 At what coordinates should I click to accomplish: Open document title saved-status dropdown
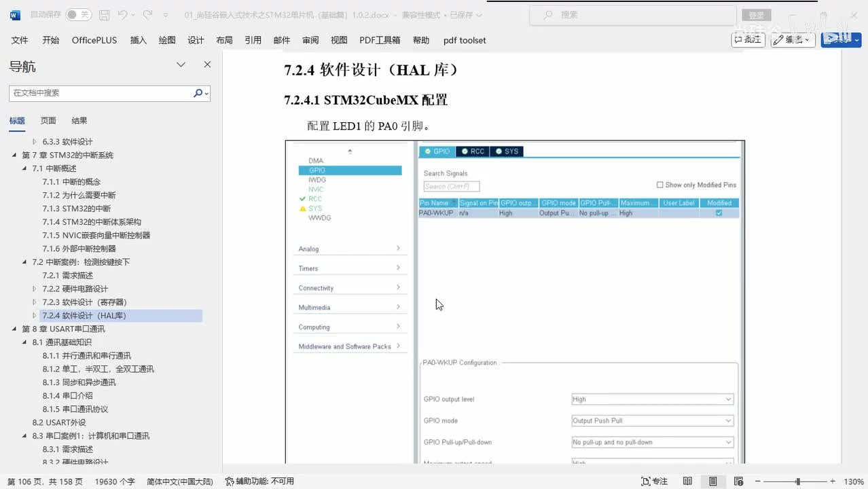pos(479,14)
